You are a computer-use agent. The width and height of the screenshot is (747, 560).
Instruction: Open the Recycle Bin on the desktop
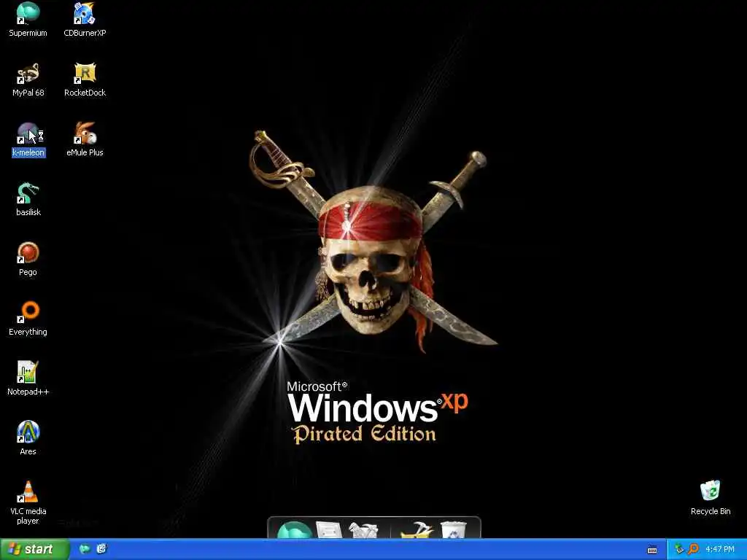711,497
